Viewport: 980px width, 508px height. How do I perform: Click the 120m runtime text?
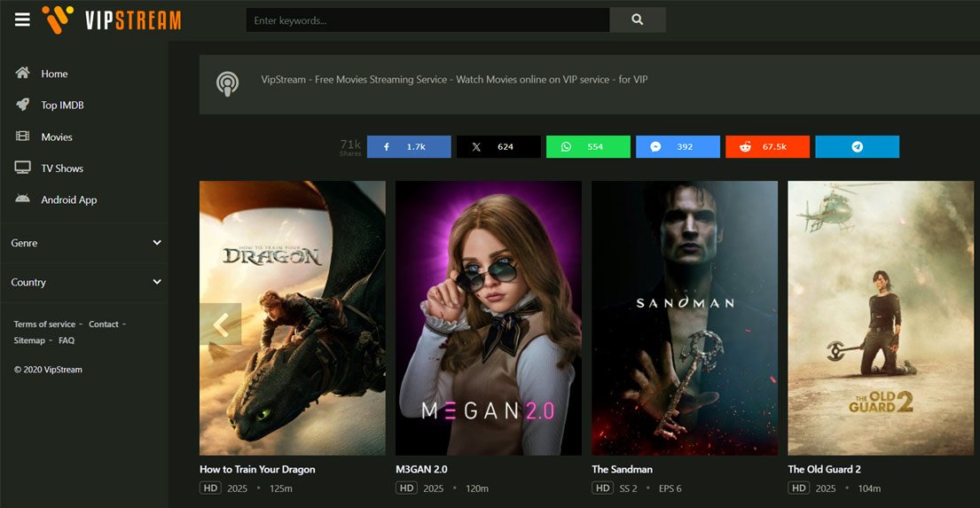point(477,488)
